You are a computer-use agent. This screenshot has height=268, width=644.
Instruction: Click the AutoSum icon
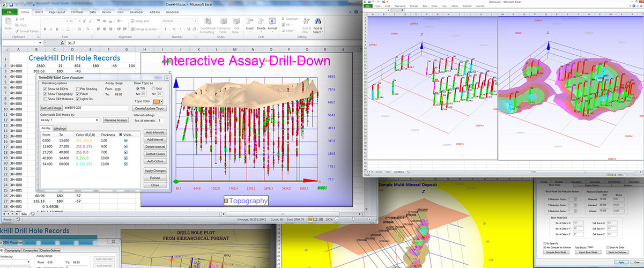pyautogui.click(x=283, y=19)
